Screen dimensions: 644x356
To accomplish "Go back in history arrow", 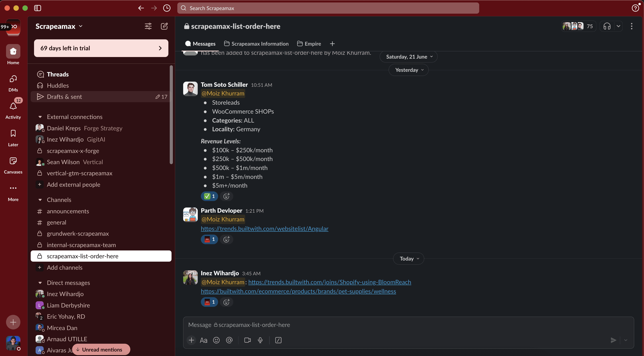I will pos(141,8).
